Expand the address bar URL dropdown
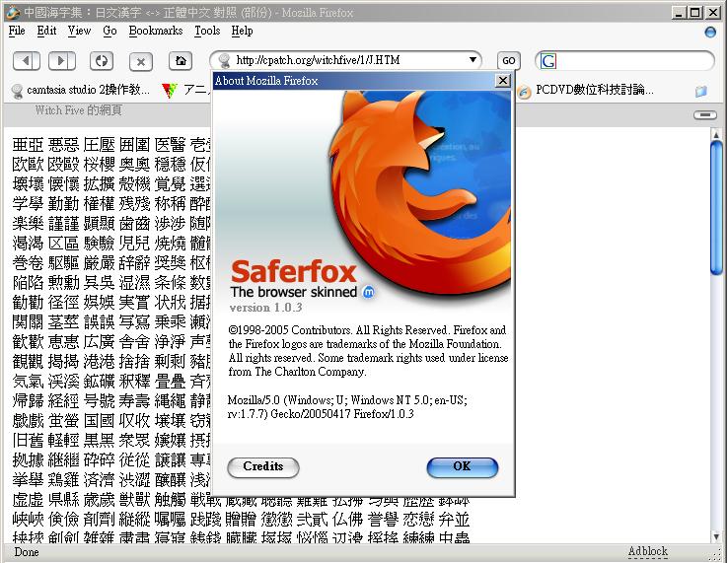The width and height of the screenshot is (728, 563). click(x=473, y=60)
